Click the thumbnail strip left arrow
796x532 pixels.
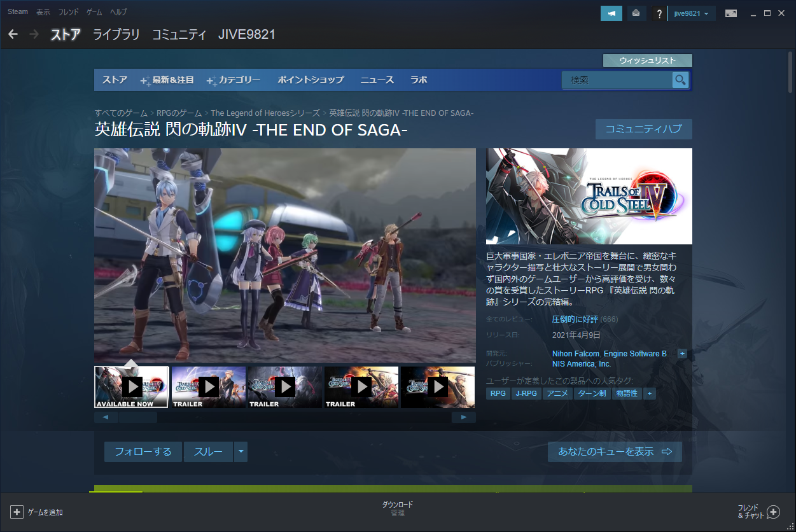(106, 417)
